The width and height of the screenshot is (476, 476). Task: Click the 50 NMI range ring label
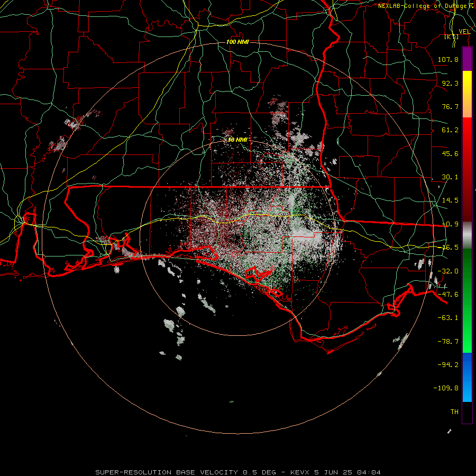click(237, 140)
